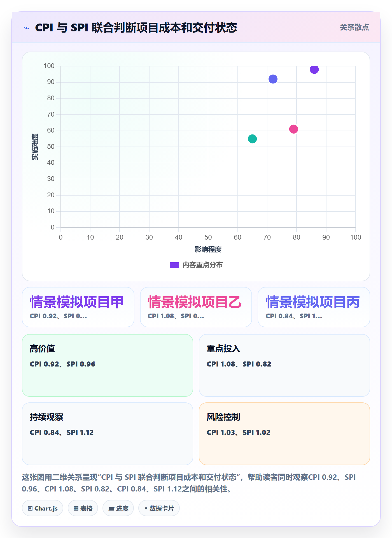Viewport: 392px width, 538px height.
Task: Click CPI 1.03、SPI 1.02 value text
Action: 239,432
